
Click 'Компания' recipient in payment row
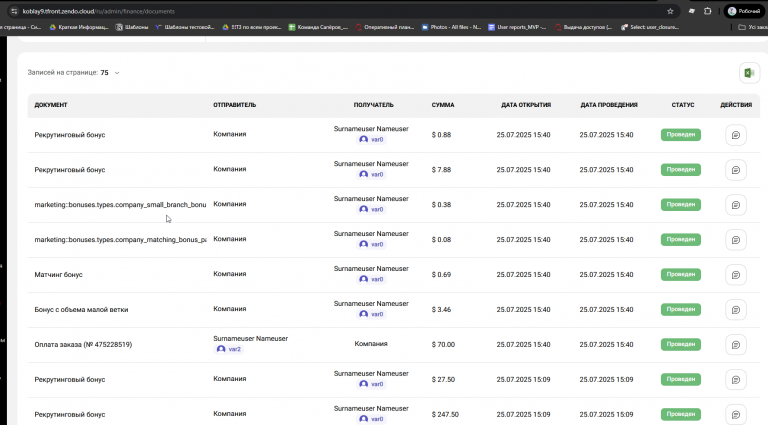pos(371,344)
